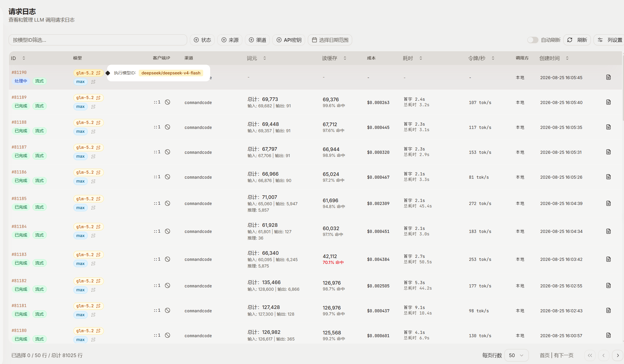The width and height of the screenshot is (624, 364).
Task: Click the 总耗时 50.5s duration value
Action: point(418,262)
